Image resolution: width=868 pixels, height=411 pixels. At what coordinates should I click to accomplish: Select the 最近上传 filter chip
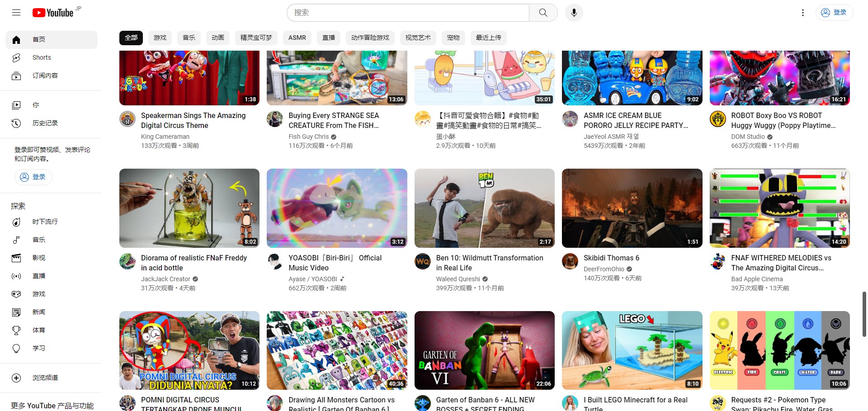[489, 38]
